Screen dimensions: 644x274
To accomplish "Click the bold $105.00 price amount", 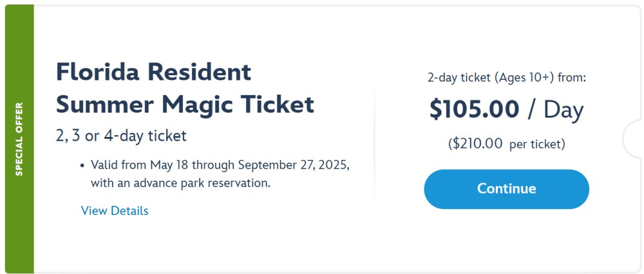I will pyautogui.click(x=475, y=110).
